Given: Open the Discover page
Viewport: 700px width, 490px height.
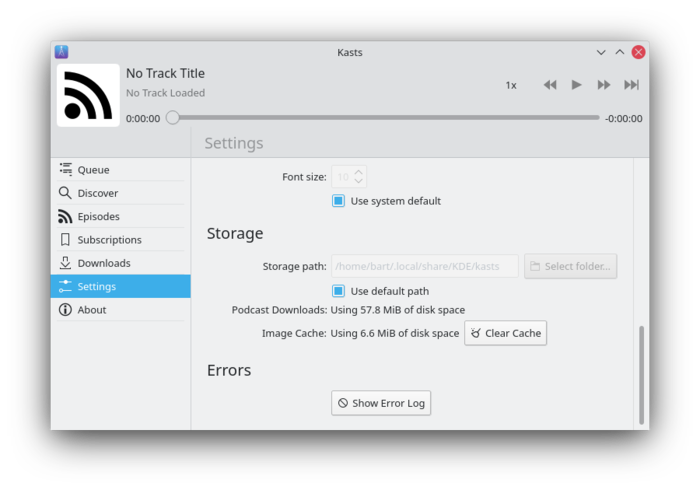Looking at the screenshot, I should coord(121,193).
